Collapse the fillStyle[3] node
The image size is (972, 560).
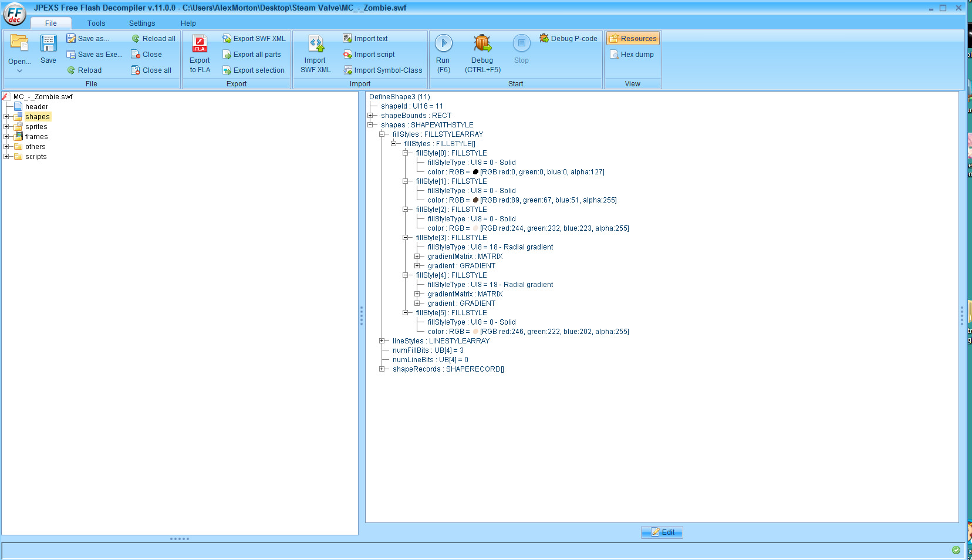tap(406, 238)
